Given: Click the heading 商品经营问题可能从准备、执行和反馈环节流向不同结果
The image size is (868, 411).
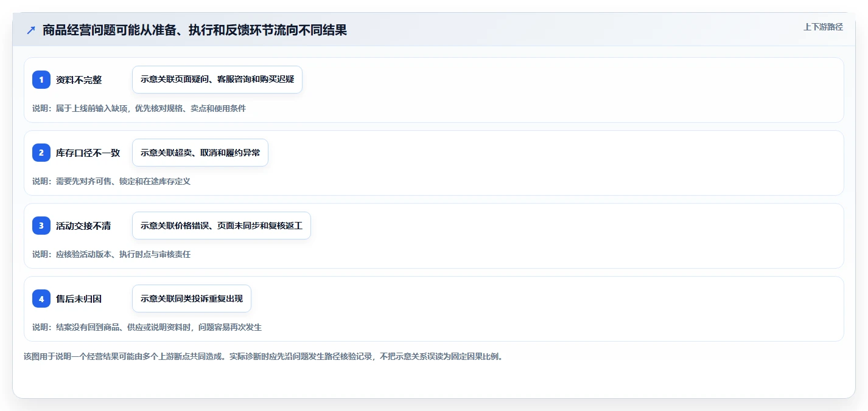Looking at the screenshot, I should click(x=195, y=30).
